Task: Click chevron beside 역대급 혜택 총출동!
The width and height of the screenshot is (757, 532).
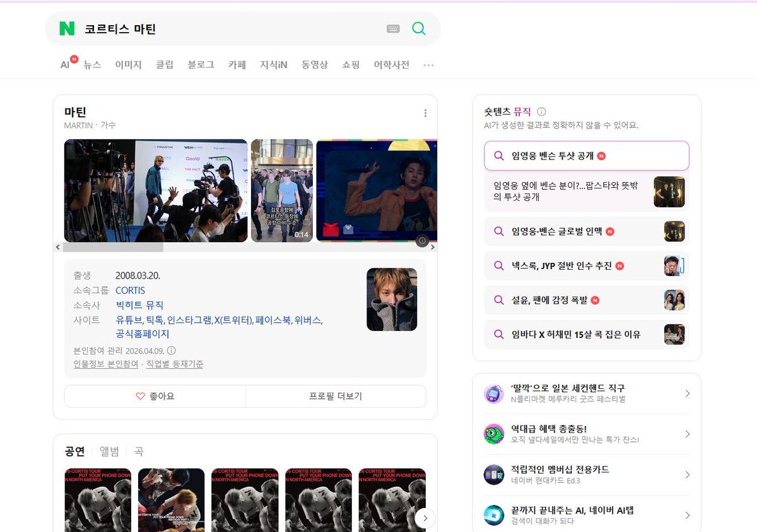Action: pos(687,434)
